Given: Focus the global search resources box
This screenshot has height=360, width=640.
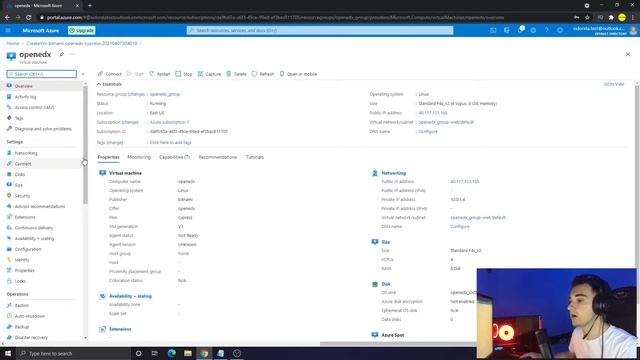Looking at the screenshot, I should click(x=320, y=30).
